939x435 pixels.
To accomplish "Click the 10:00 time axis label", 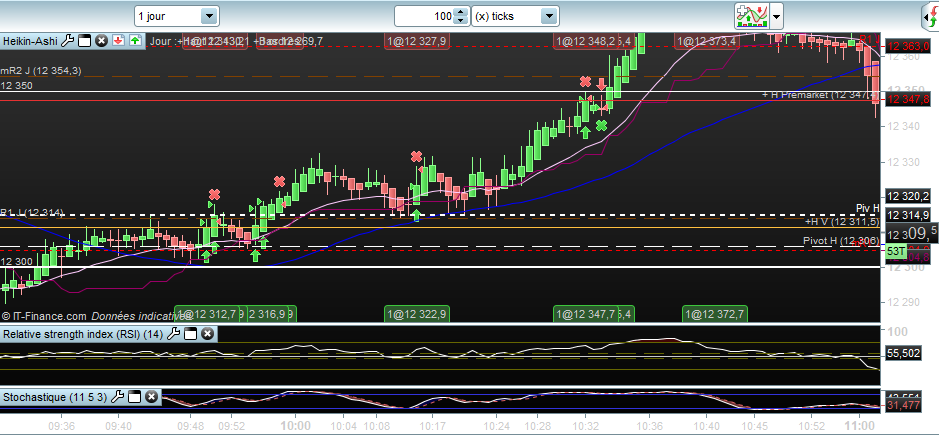I will click(296, 425).
